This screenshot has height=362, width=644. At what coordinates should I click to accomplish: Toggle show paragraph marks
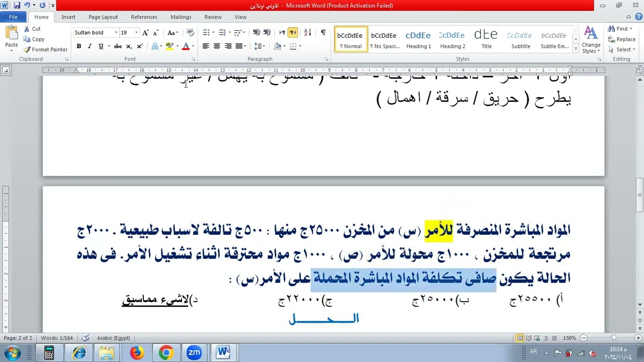click(323, 33)
